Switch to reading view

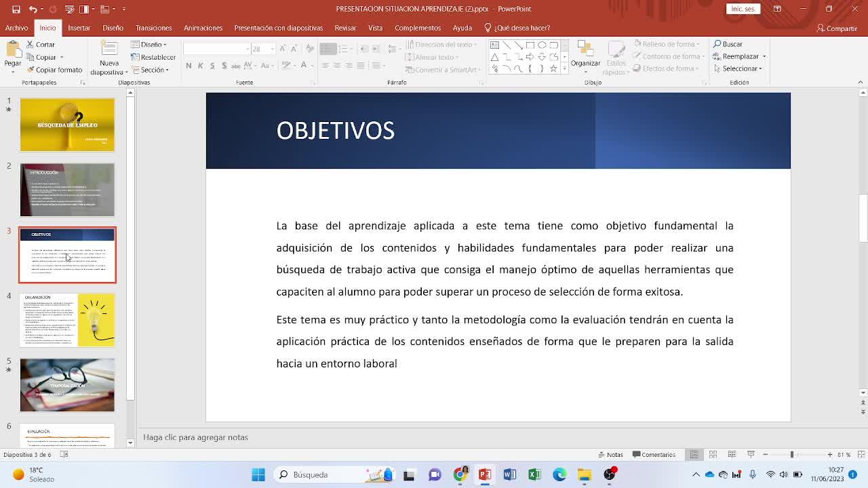pyautogui.click(x=732, y=455)
